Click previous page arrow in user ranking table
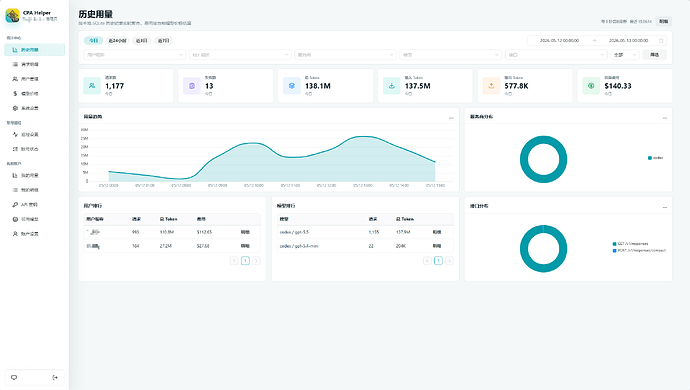The height and width of the screenshot is (390, 690). click(x=234, y=261)
